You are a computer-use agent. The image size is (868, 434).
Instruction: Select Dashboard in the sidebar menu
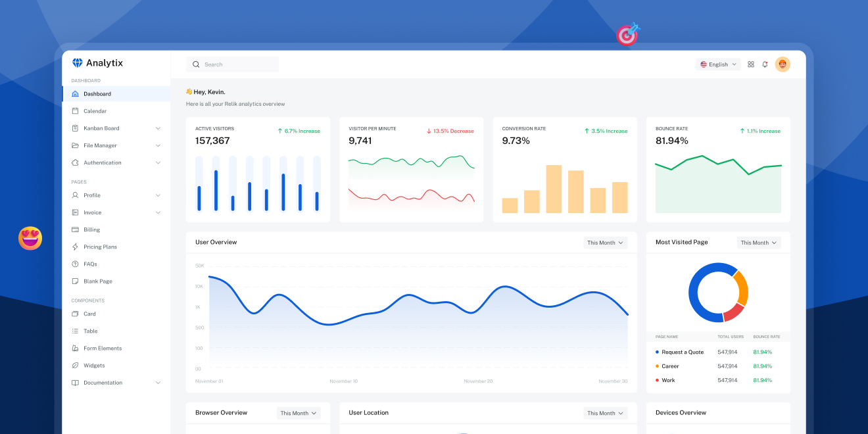pos(116,94)
